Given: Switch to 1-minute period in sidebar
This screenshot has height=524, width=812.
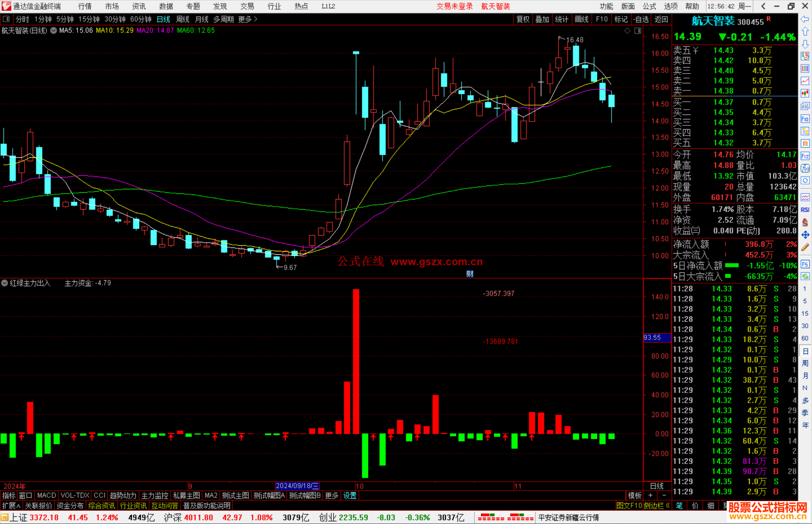Looking at the screenshot, I should point(804,289).
